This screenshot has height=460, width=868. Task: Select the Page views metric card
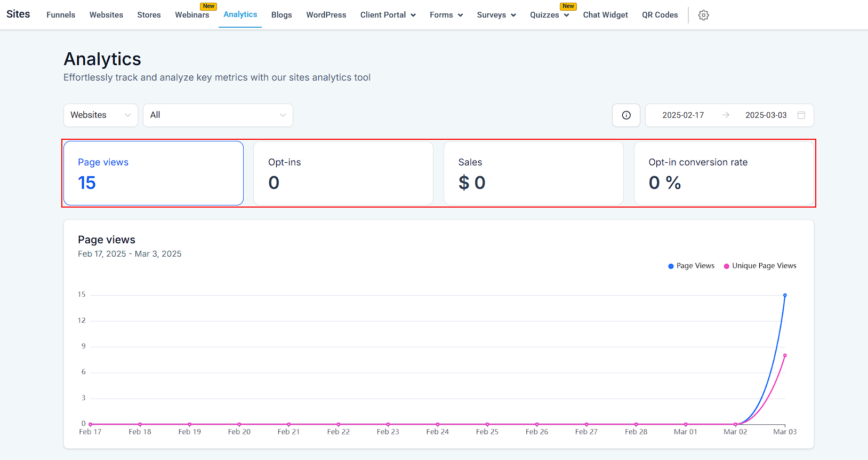pyautogui.click(x=154, y=173)
